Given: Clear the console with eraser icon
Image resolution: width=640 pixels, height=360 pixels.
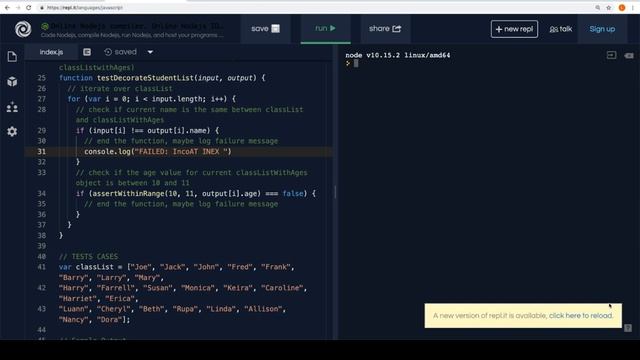Looking at the screenshot, I should coord(629,55).
